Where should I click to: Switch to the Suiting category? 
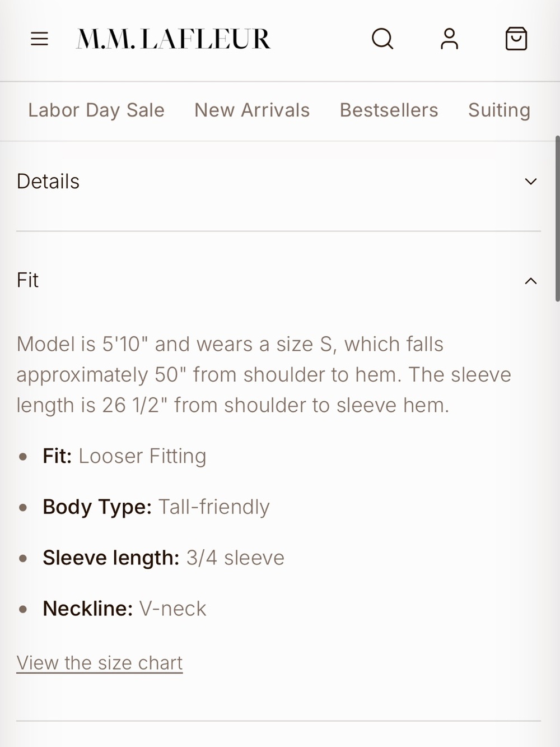tap(499, 110)
